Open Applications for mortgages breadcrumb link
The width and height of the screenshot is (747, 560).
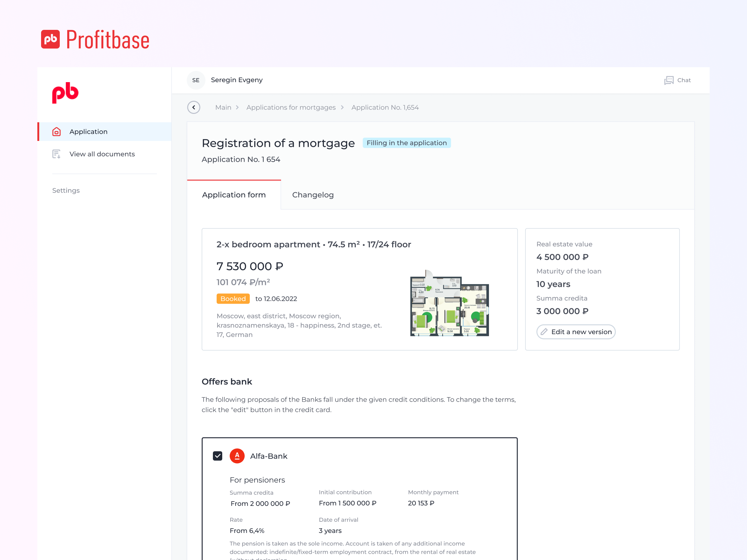pos(291,107)
